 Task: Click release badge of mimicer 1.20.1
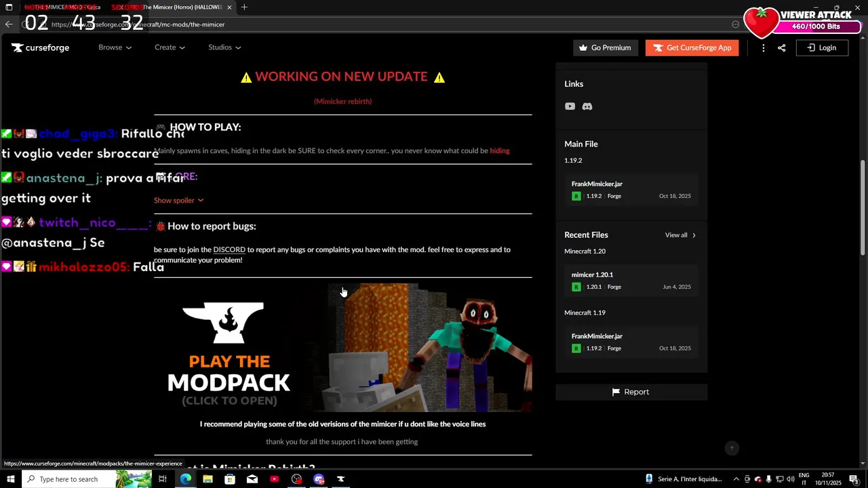click(576, 287)
